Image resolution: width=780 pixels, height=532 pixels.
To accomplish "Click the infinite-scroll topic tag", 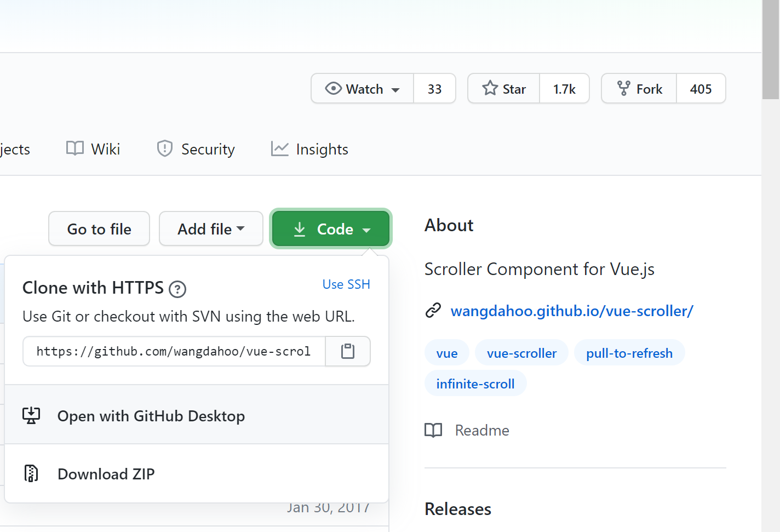I will [475, 384].
